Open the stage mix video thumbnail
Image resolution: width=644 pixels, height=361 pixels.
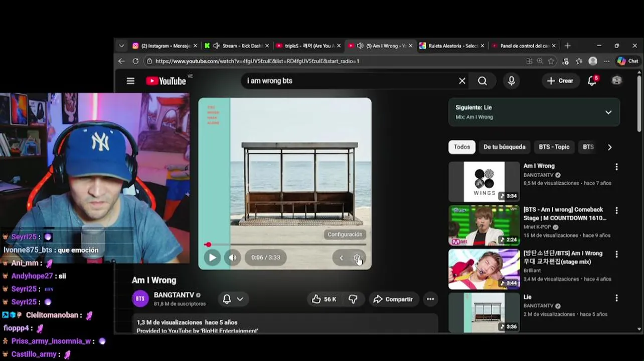point(484,269)
